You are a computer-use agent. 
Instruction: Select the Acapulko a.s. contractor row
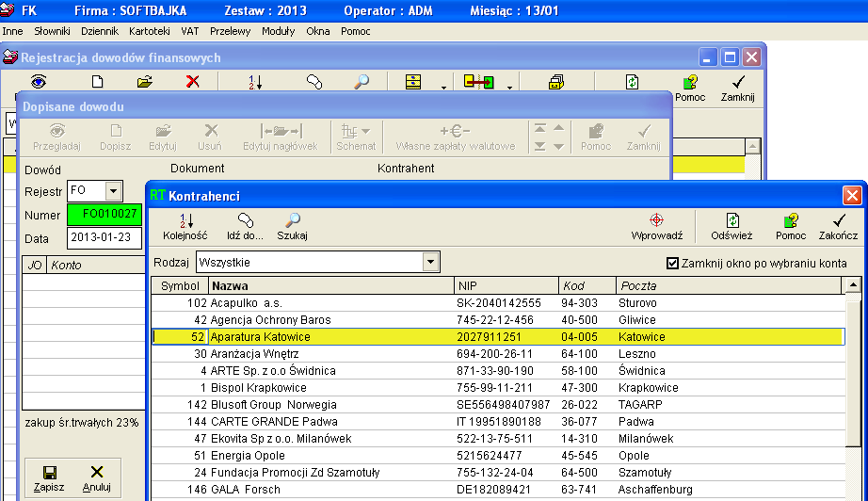pos(498,303)
